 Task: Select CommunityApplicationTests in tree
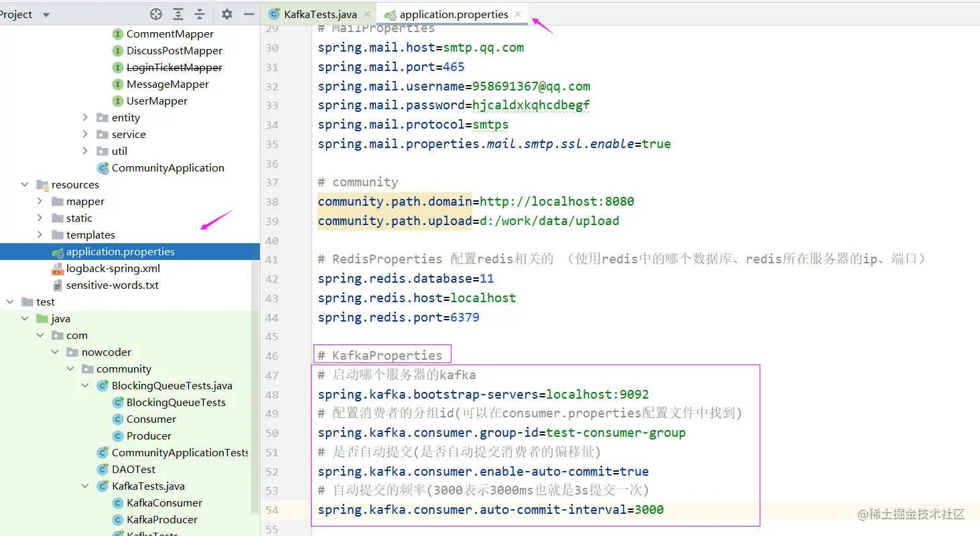coord(180,453)
